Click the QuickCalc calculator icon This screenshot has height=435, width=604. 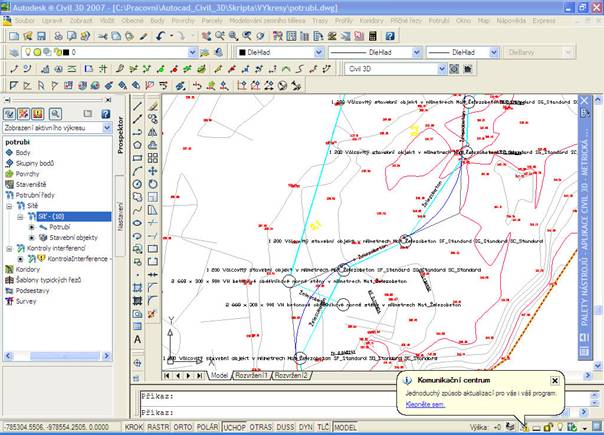pos(372,36)
